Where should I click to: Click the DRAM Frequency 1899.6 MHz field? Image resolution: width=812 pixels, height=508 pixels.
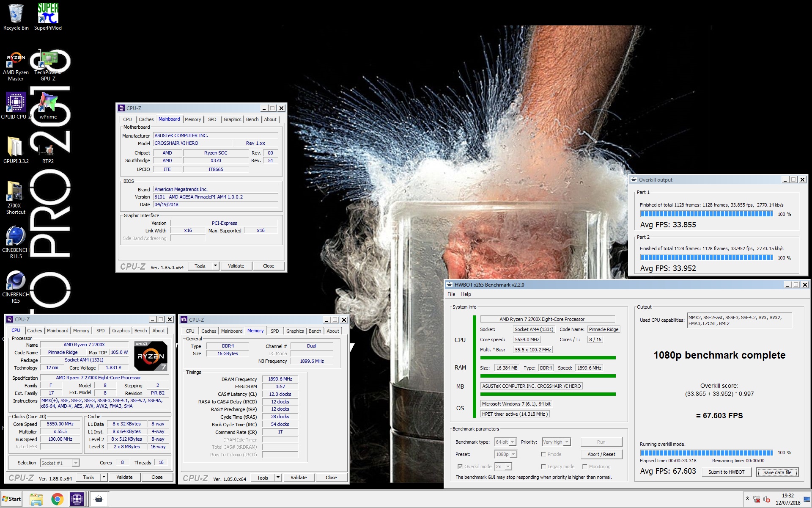point(280,379)
